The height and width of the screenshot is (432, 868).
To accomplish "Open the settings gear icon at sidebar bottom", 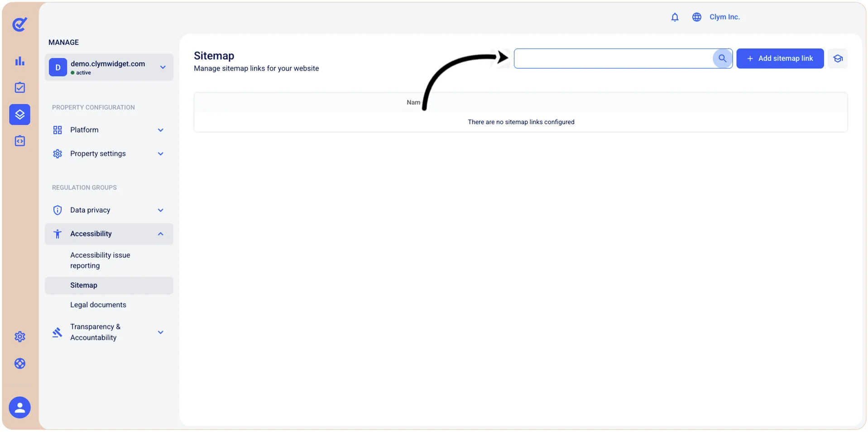I will pyautogui.click(x=19, y=337).
